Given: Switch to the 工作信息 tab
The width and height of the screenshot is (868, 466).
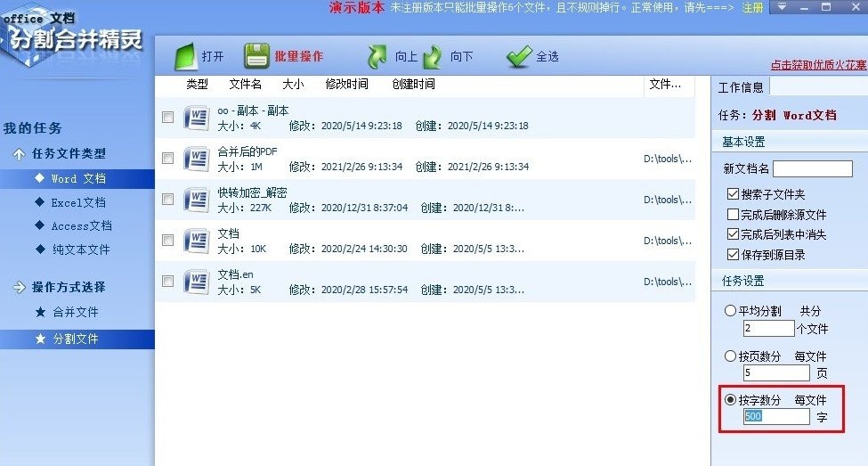Looking at the screenshot, I should (741, 87).
